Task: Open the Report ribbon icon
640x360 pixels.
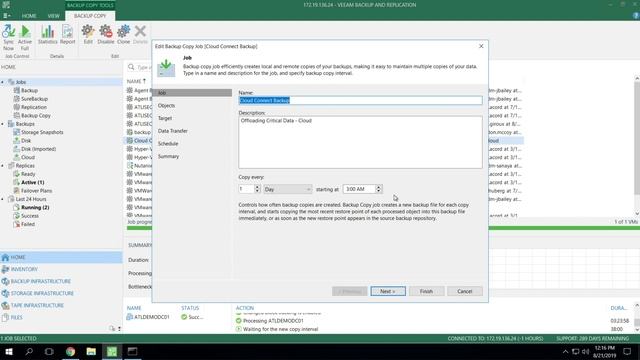Action: click(67, 35)
